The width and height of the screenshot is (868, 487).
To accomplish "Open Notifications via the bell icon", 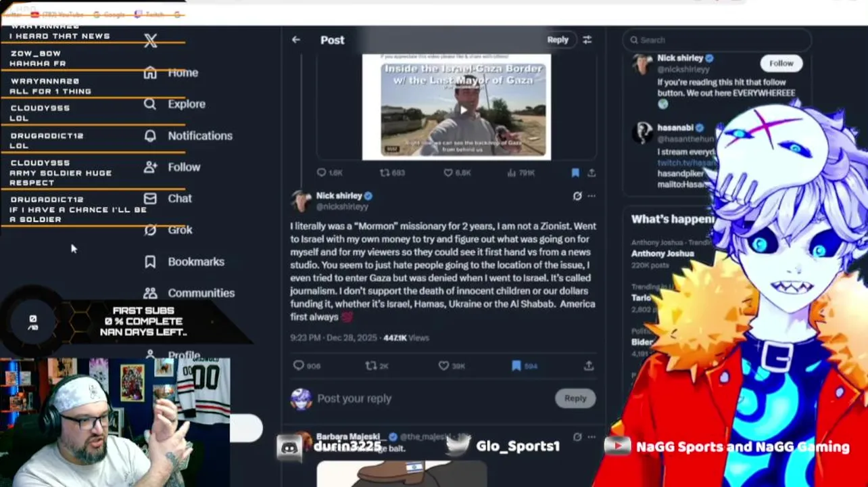I will point(150,136).
